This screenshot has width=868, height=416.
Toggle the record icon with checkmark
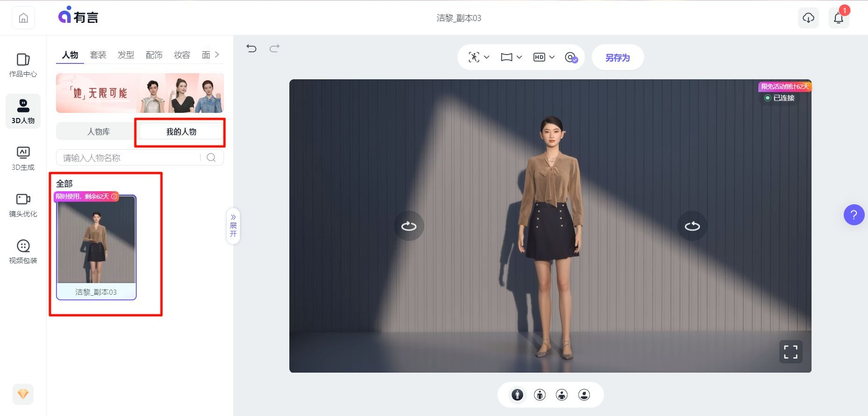571,57
